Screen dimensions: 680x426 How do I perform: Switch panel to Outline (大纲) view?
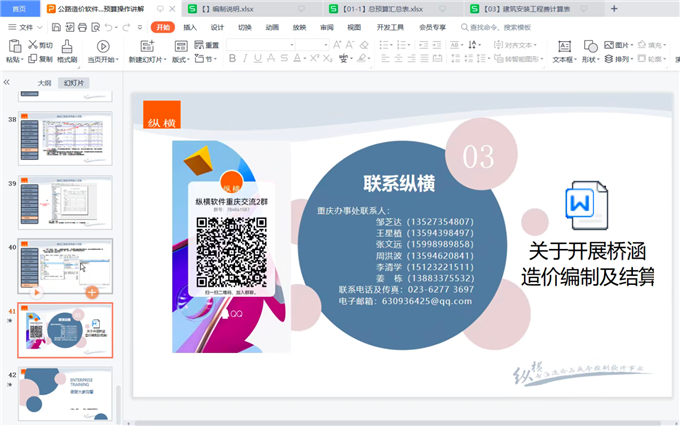[x=44, y=83]
